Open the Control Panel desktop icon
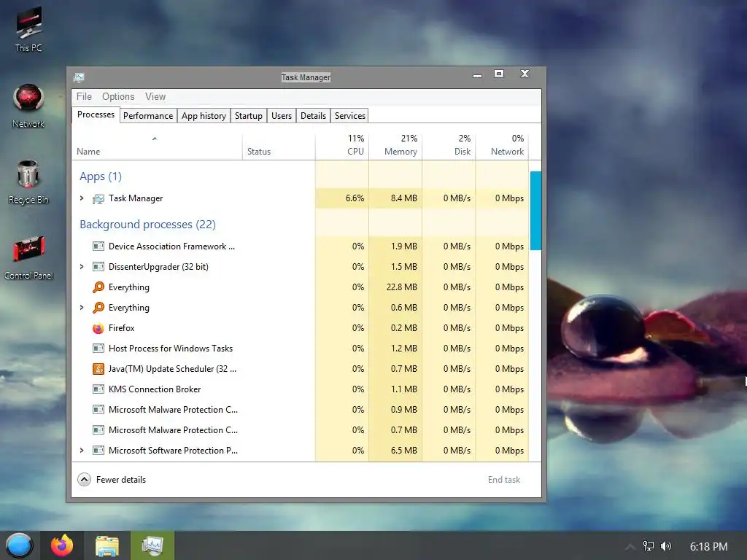The width and height of the screenshot is (747, 560). (28, 258)
